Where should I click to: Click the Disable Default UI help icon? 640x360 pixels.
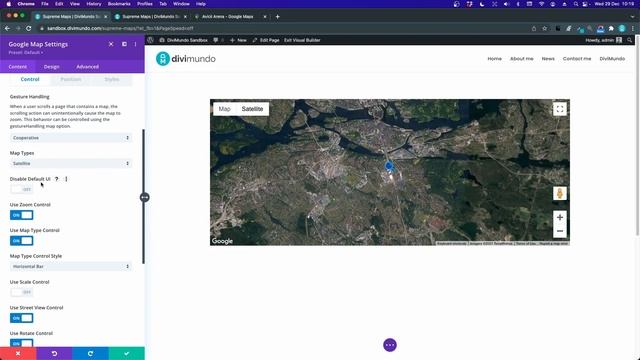pyautogui.click(x=57, y=179)
